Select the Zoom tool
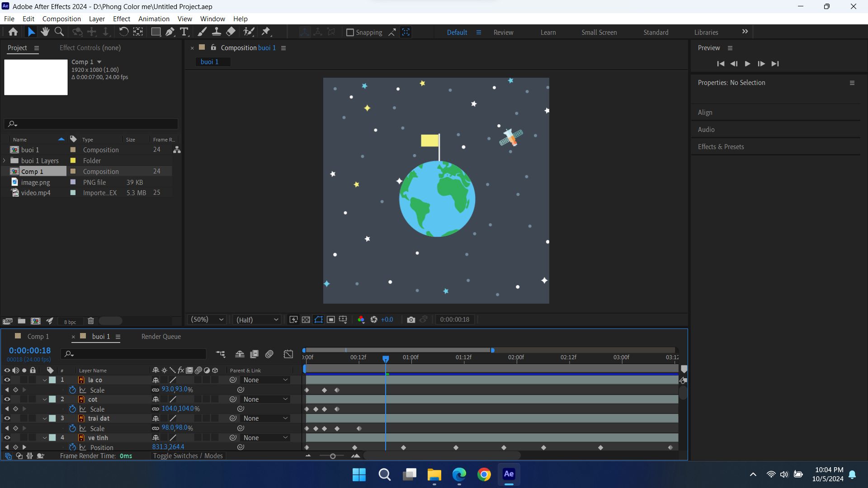The height and width of the screenshot is (488, 868). point(59,32)
